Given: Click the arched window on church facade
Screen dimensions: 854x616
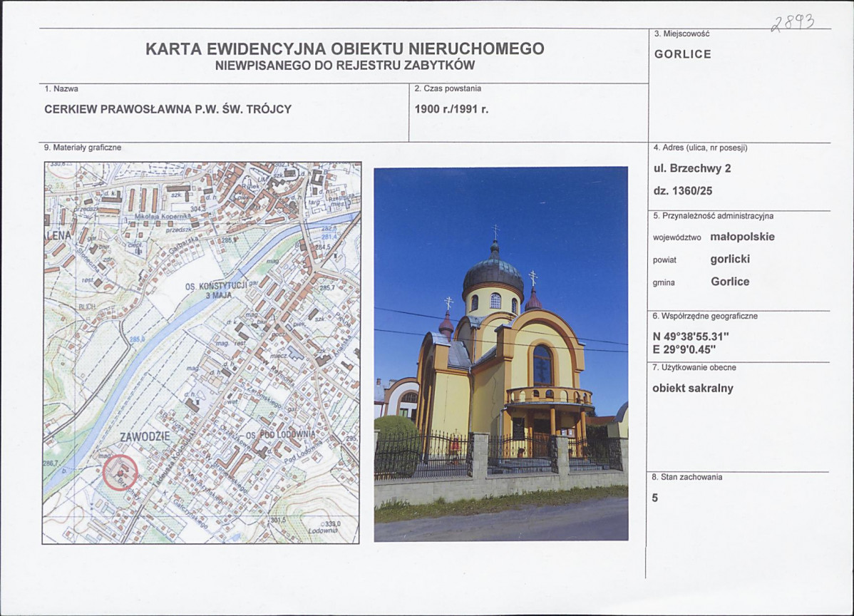Looking at the screenshot, I should [x=542, y=364].
